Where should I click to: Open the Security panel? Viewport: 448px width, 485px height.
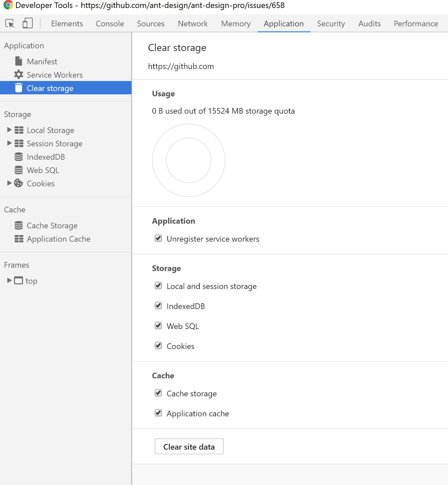click(331, 23)
